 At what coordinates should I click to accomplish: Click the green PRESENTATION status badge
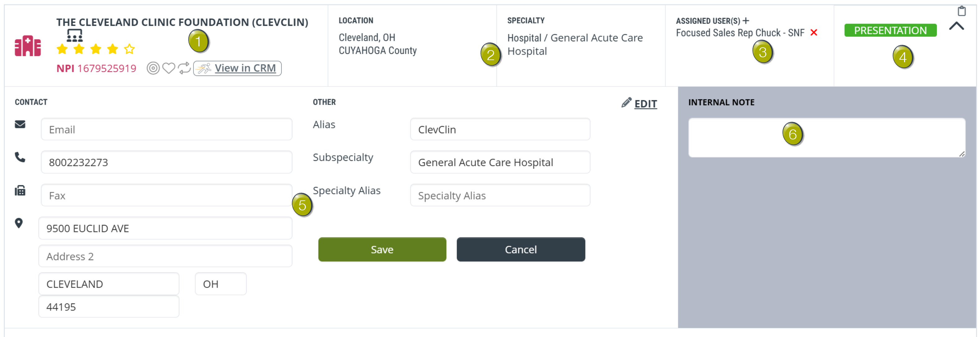890,30
